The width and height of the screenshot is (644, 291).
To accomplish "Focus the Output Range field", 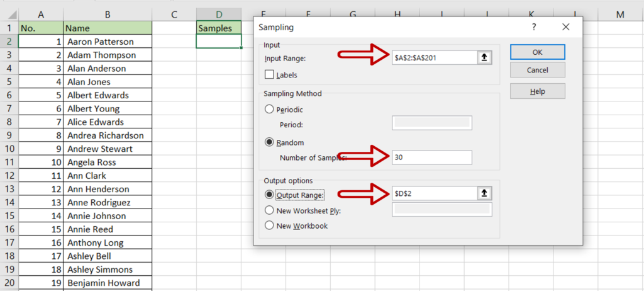I will pyautogui.click(x=435, y=193).
